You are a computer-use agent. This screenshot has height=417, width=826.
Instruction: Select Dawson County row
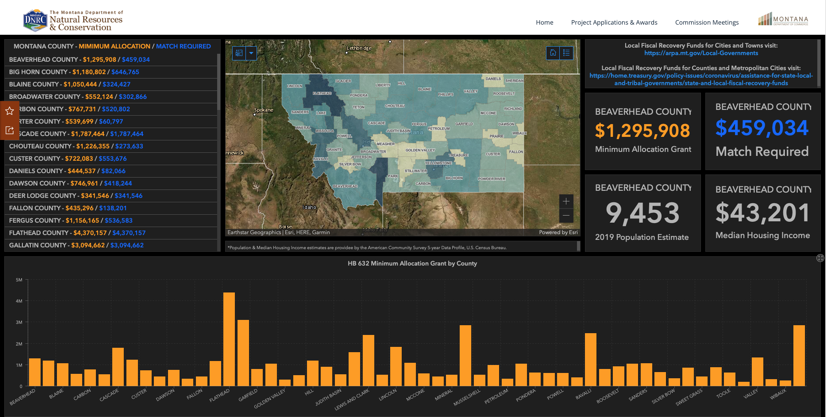111,183
